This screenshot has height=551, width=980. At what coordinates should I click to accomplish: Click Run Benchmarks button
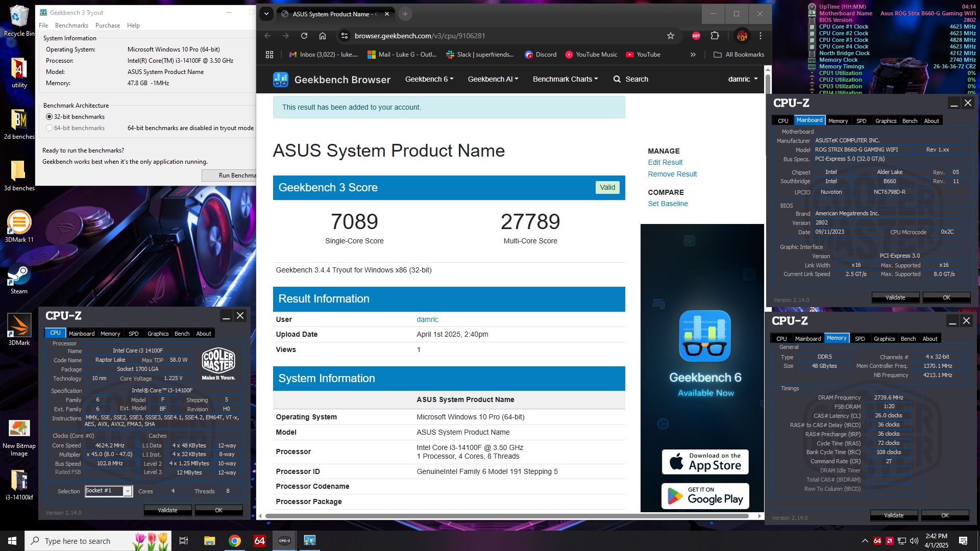[229, 176]
